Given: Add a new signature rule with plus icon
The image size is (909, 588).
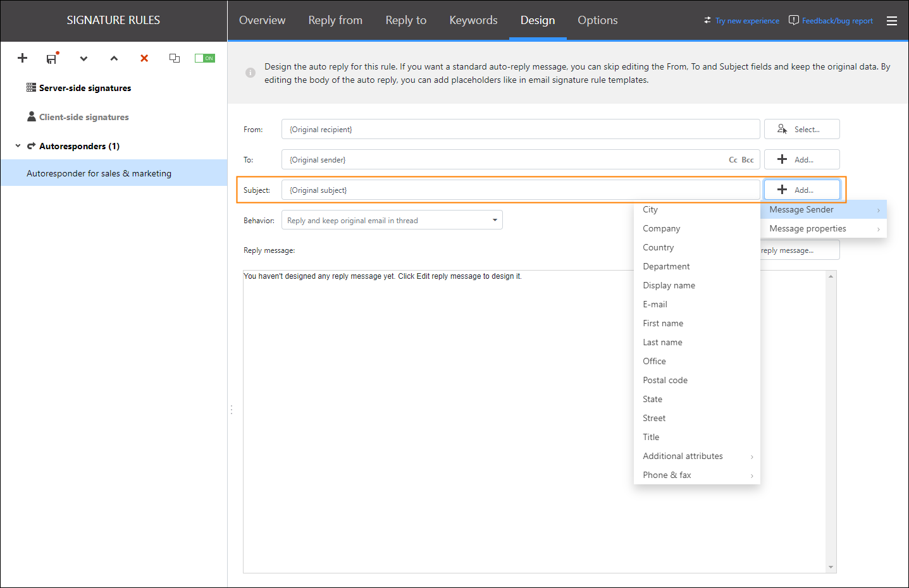Looking at the screenshot, I should tap(22, 58).
